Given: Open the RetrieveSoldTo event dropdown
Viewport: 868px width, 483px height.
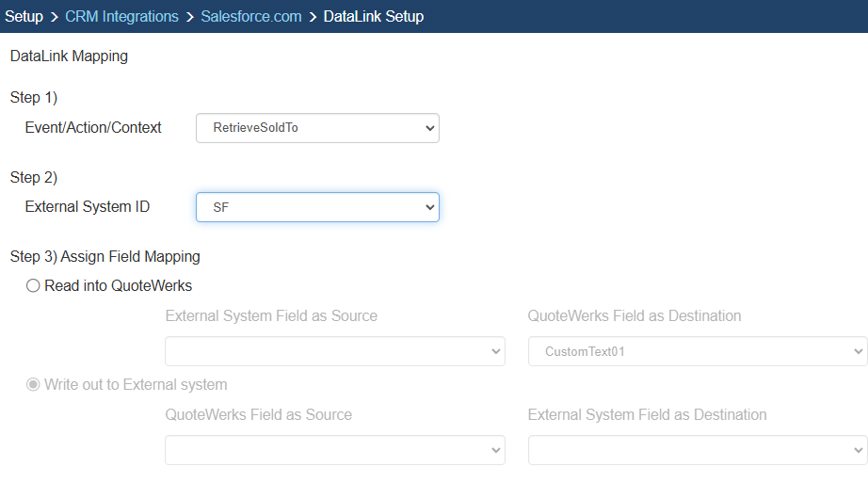Looking at the screenshot, I should tap(317, 128).
